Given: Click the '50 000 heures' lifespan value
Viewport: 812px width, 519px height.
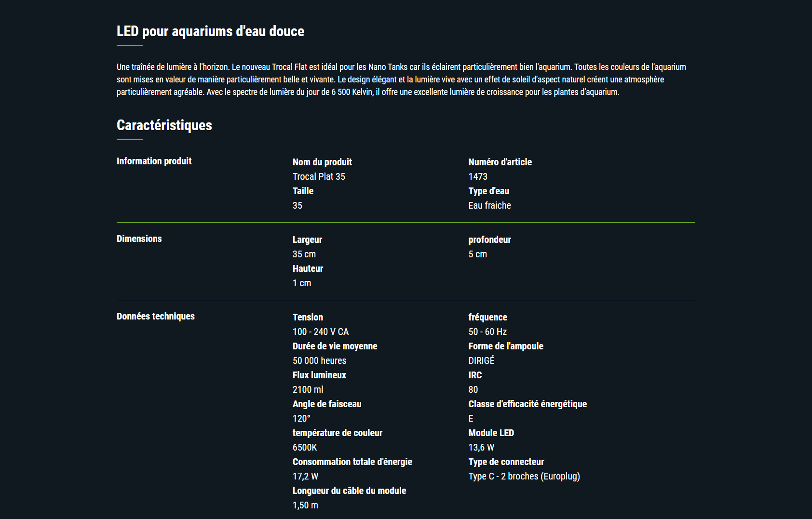Looking at the screenshot, I should 319,360.
